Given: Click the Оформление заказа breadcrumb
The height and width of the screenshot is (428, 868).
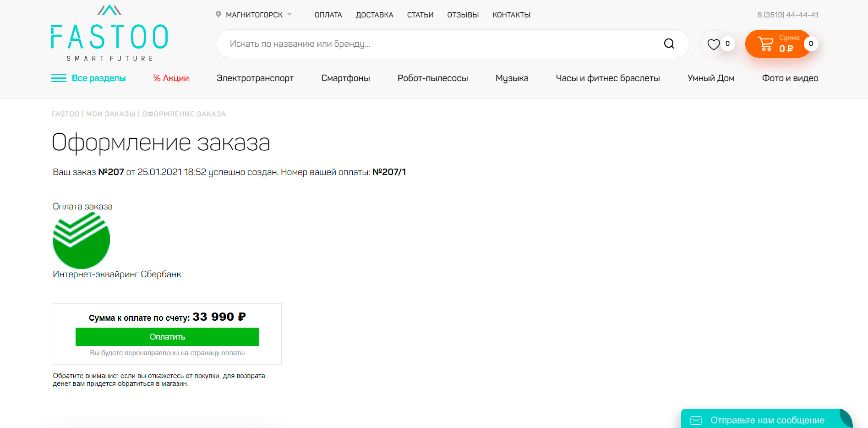Looking at the screenshot, I should [x=184, y=114].
